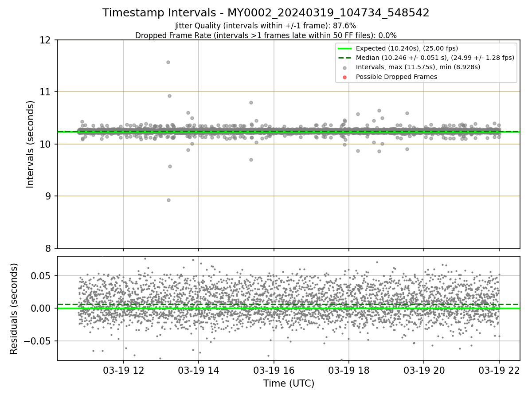Click the plot title 'Timestamp Intervals - MY0002_20240319_104734_548542'
Viewport: 532px width, 399px height.
click(266, 13)
